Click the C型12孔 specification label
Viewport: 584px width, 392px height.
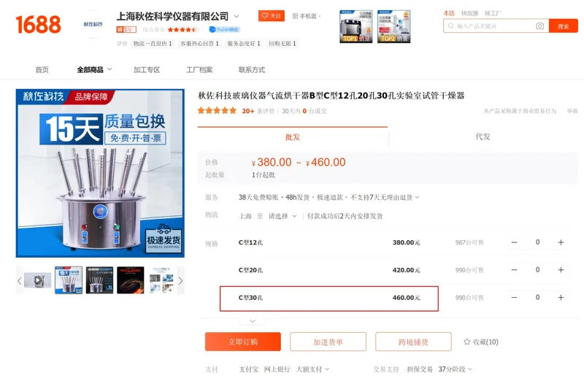pos(250,243)
